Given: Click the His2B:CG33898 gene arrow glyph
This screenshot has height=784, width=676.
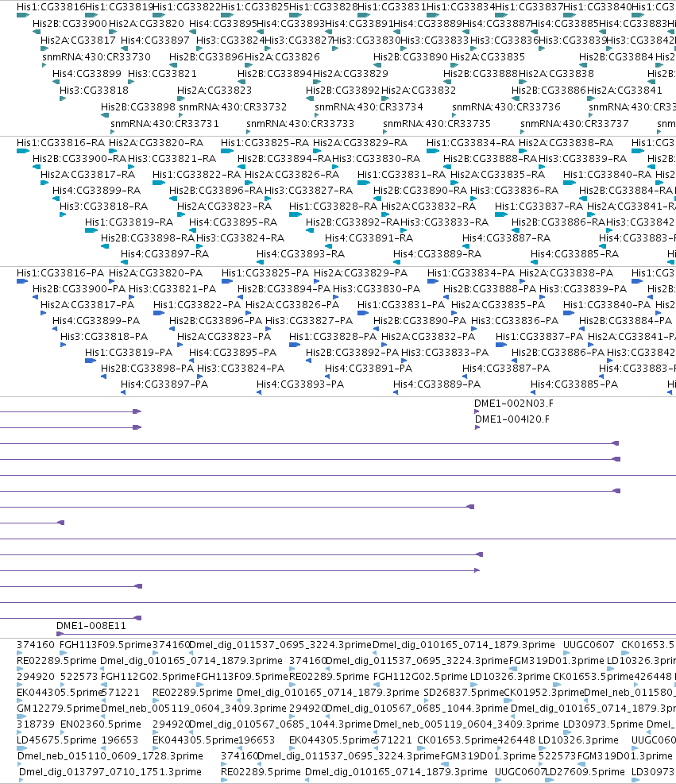Looking at the screenshot, I should (x=105, y=115).
